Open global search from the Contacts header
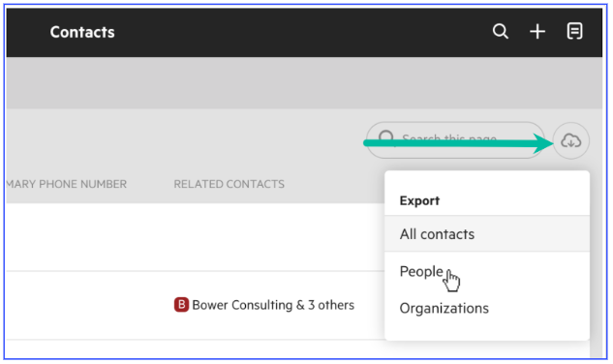 click(x=501, y=31)
